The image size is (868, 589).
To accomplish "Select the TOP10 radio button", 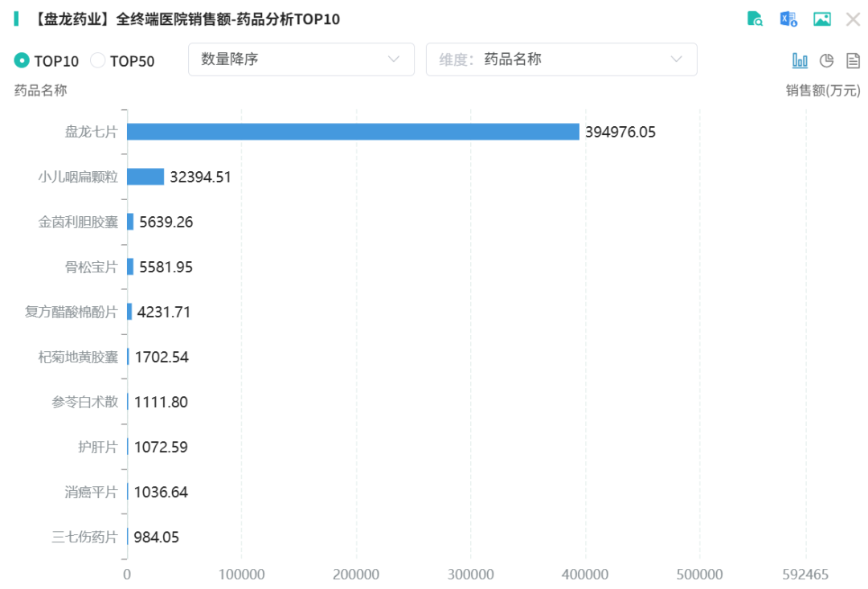I will click(x=22, y=60).
